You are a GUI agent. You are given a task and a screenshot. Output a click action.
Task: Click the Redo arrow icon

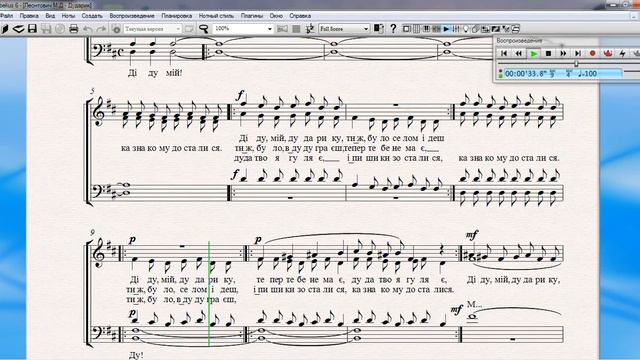pos(101,29)
